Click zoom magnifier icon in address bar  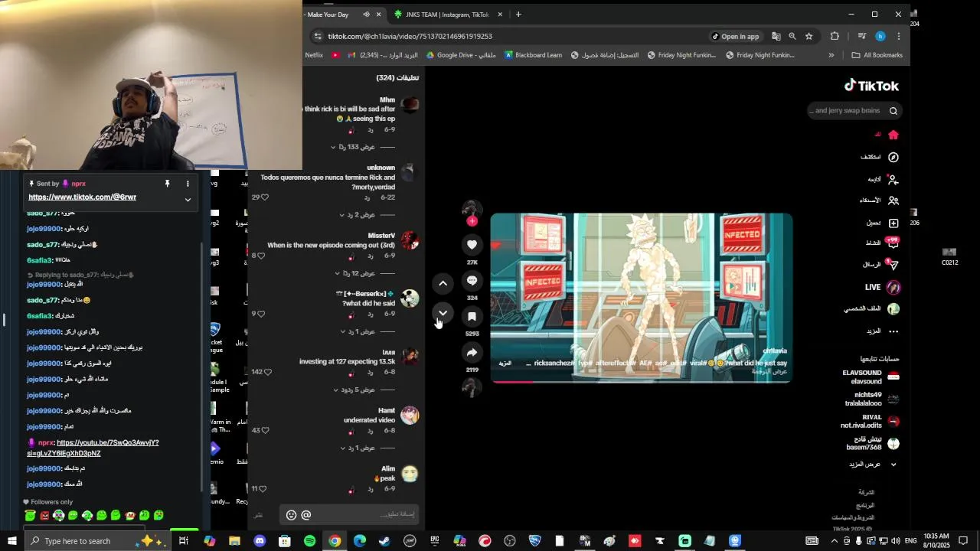(792, 36)
